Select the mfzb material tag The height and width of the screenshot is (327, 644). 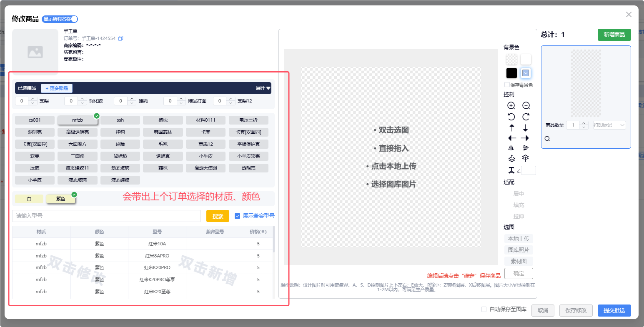click(78, 120)
